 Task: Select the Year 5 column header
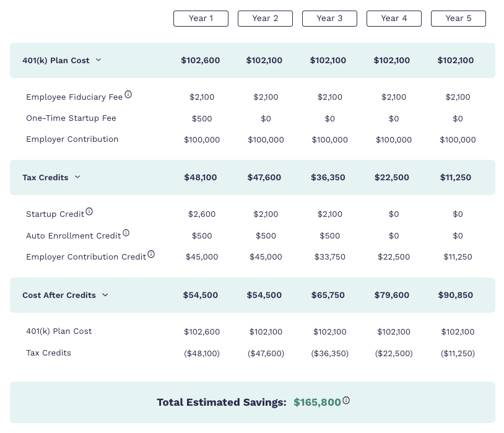point(458,18)
